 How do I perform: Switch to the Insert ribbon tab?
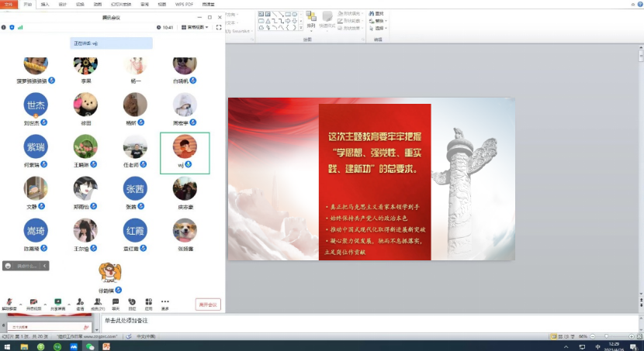coord(45,4)
